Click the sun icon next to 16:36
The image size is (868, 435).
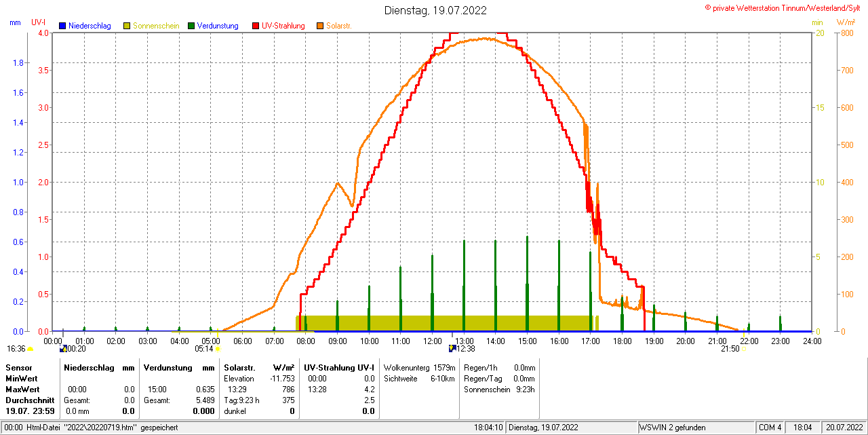[31, 349]
